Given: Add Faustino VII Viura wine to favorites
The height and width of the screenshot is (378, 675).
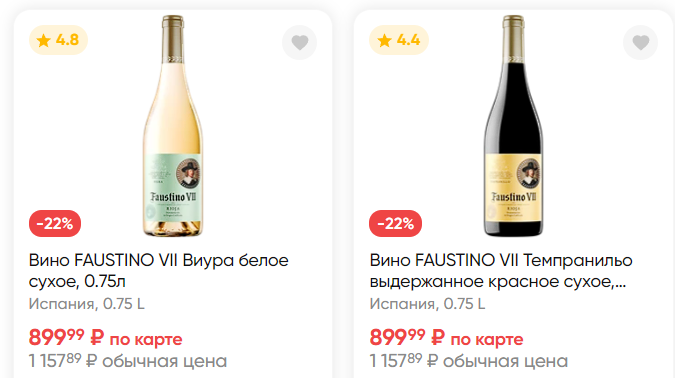Looking at the screenshot, I should (300, 42).
